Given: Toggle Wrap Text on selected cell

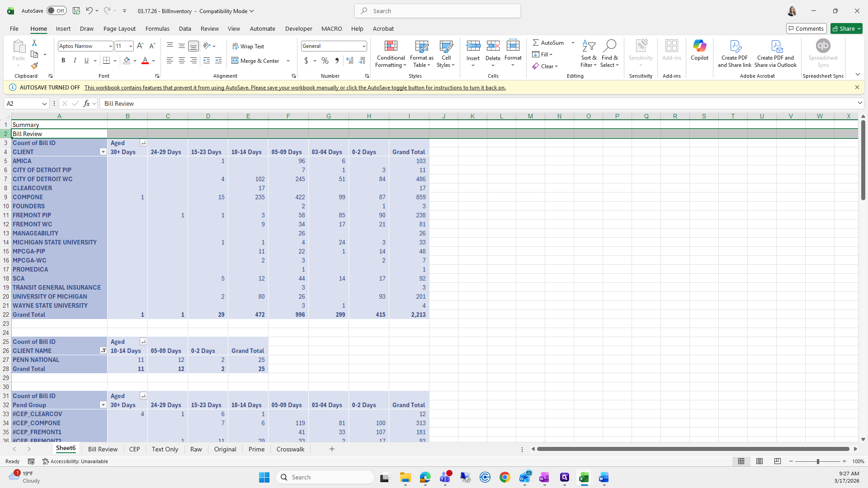Looking at the screenshot, I should point(248,46).
